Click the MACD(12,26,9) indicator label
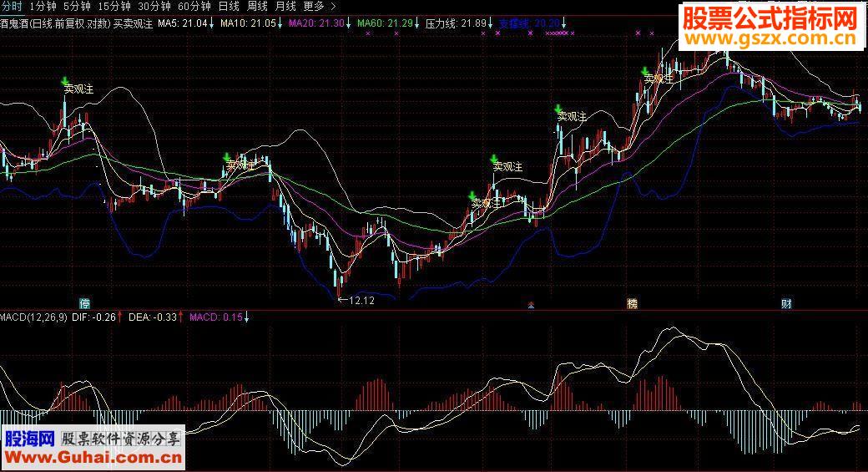This screenshot has width=868, height=472. click(x=33, y=317)
